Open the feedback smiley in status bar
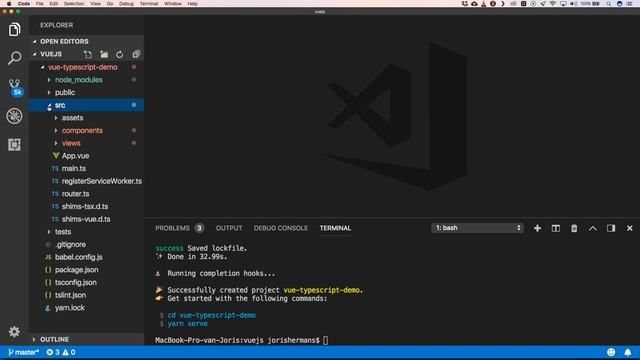Screen dimensions: 640x360 coord(611,352)
